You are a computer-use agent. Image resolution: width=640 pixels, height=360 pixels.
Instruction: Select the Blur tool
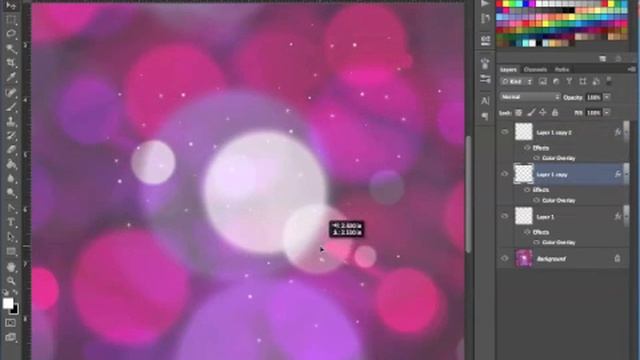[x=11, y=178]
